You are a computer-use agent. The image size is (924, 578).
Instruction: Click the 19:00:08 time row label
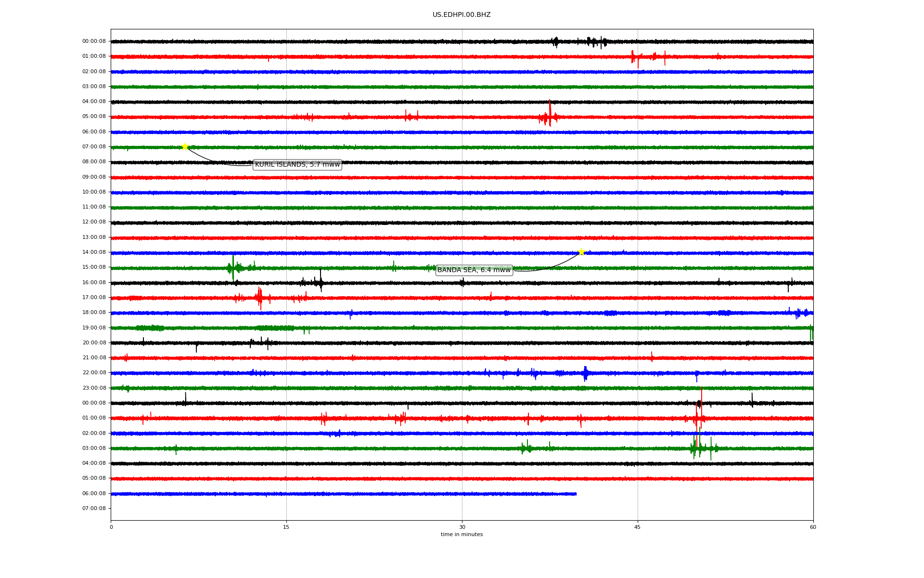[x=94, y=328]
